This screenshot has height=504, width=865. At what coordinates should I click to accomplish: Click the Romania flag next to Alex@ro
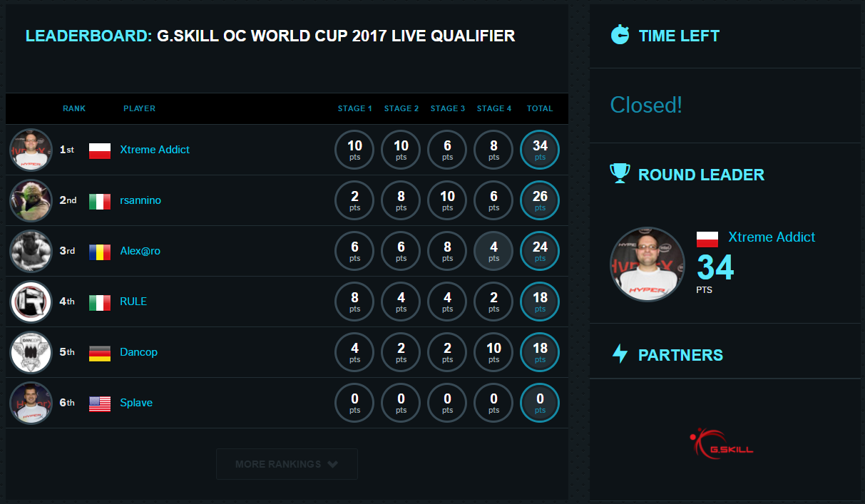tap(99, 252)
